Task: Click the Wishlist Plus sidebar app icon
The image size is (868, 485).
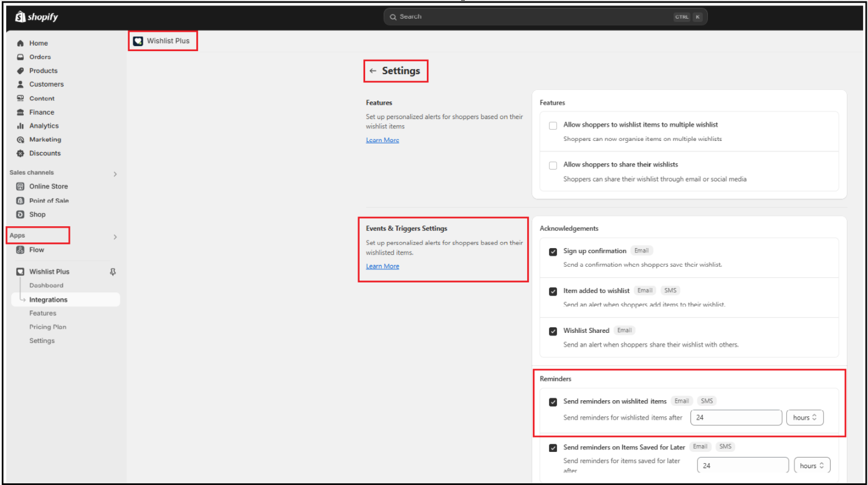Action: (21, 272)
